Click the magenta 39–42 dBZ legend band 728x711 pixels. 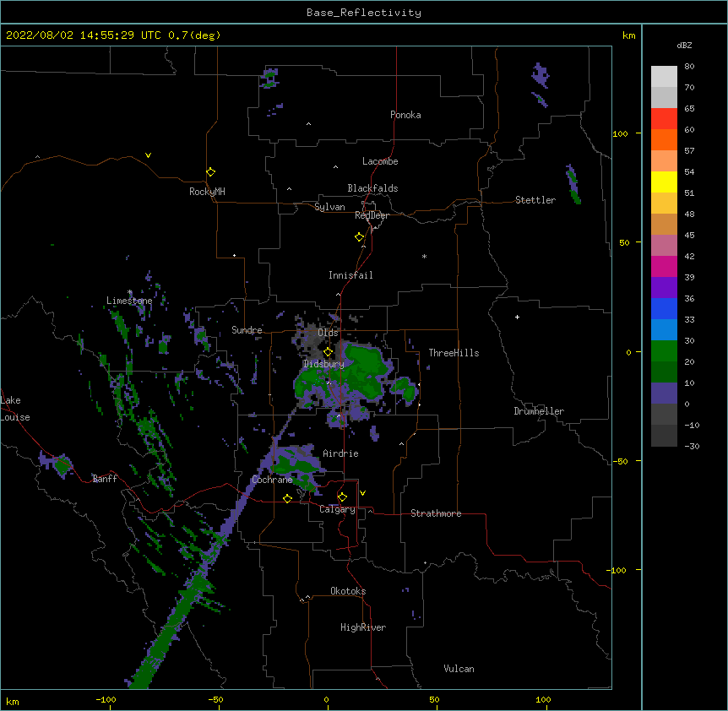point(664,266)
